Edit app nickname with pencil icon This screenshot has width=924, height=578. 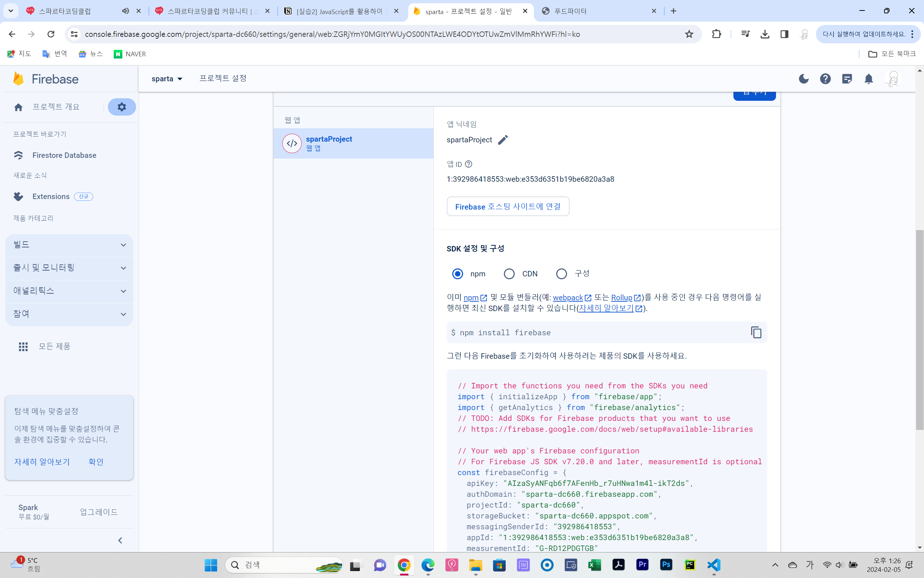(x=503, y=140)
